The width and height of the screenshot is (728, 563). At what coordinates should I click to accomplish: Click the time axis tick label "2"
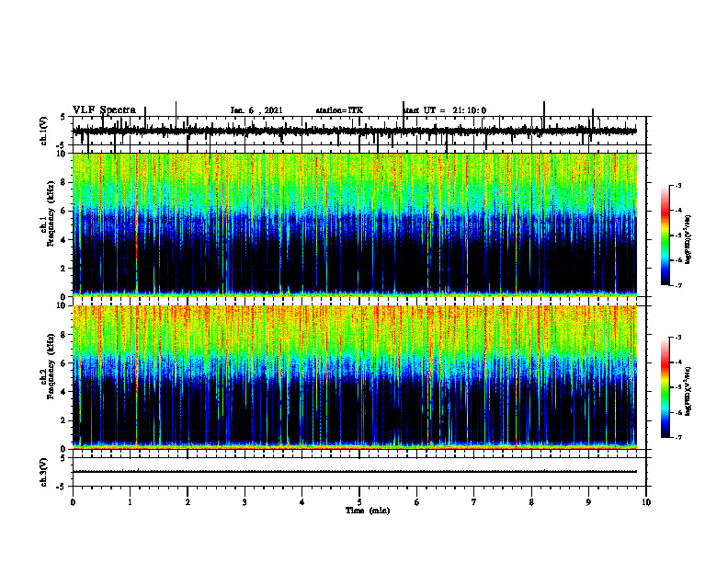coord(188,502)
